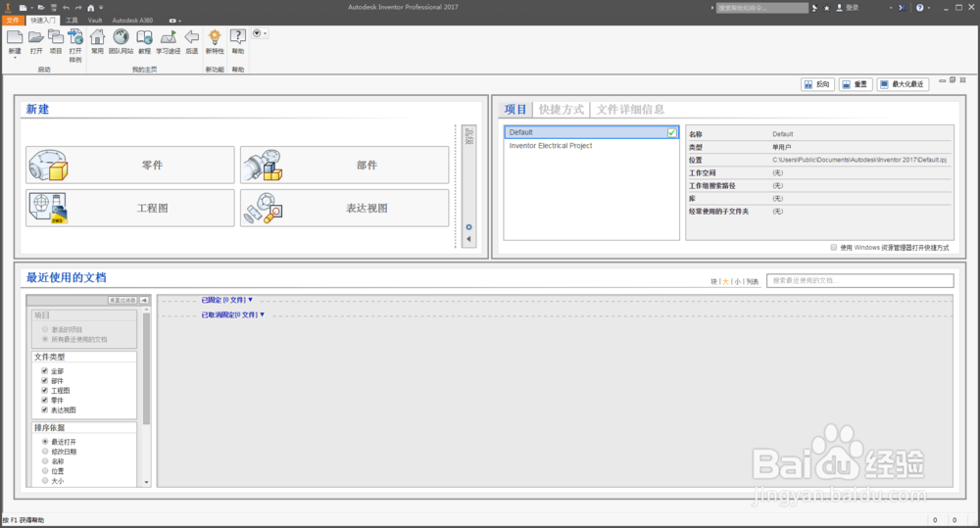Create a new 工程图 (Drawing) file
This screenshot has height=528, width=980.
(x=130, y=208)
